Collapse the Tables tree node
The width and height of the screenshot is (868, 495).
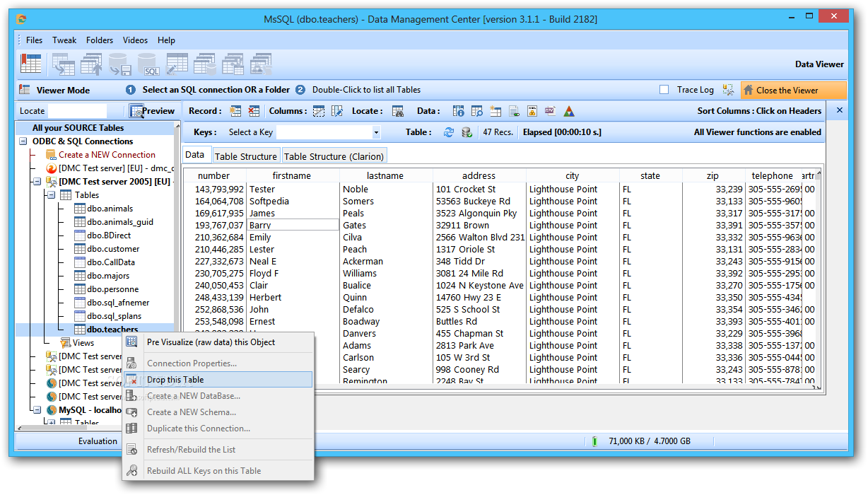pyautogui.click(x=50, y=195)
